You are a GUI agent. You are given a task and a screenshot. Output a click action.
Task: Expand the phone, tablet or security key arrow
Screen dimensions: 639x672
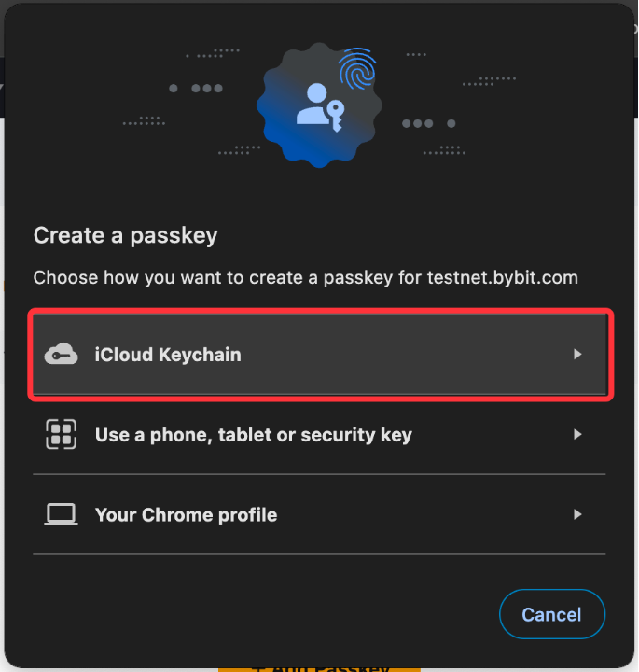(577, 434)
